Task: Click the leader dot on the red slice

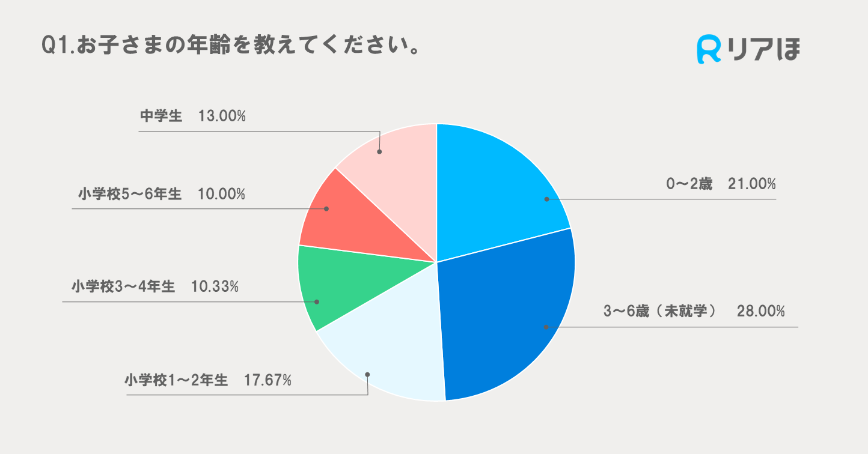Action: 326,209
